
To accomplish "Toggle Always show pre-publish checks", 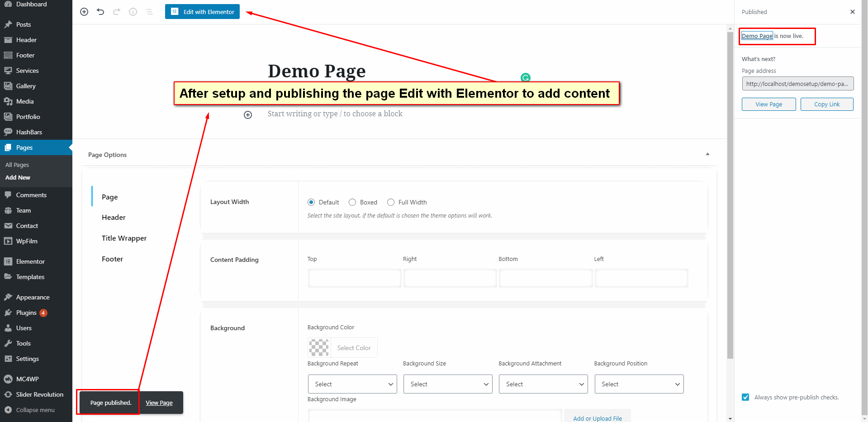I will pos(745,397).
